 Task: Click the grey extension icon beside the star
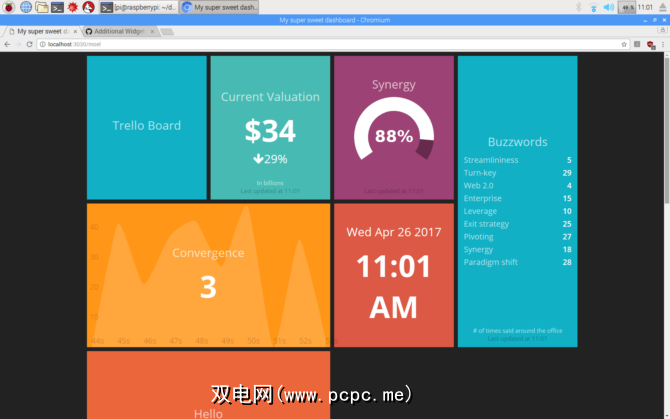[637, 44]
